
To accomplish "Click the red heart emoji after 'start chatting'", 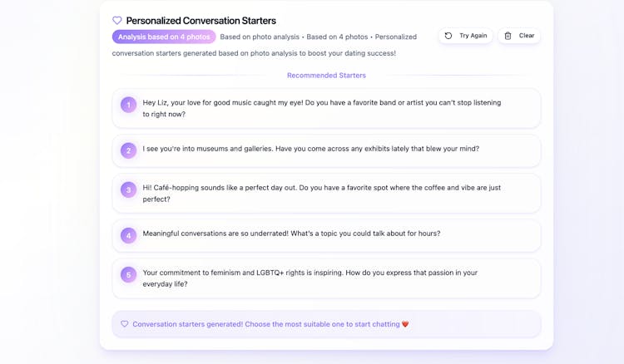I will click(405, 324).
